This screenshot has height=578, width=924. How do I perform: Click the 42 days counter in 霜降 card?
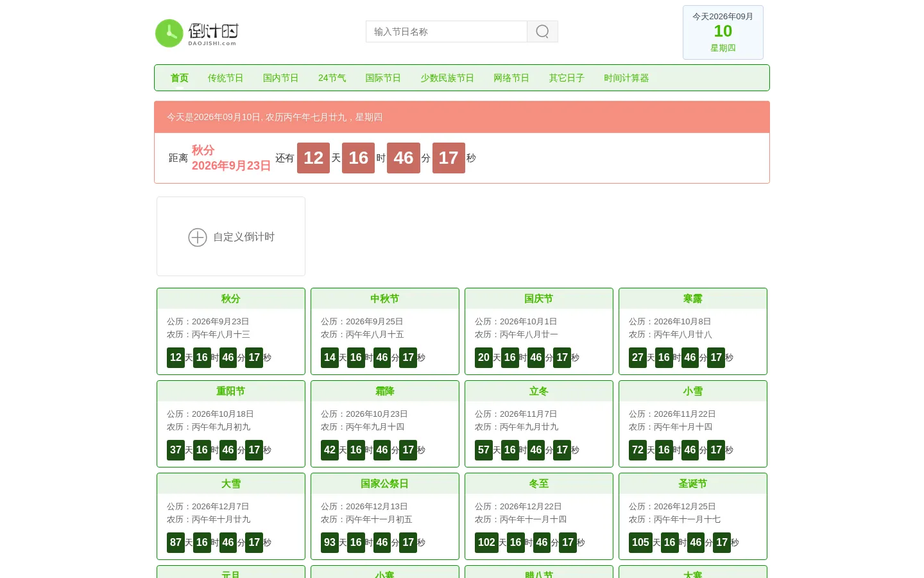[x=330, y=450]
